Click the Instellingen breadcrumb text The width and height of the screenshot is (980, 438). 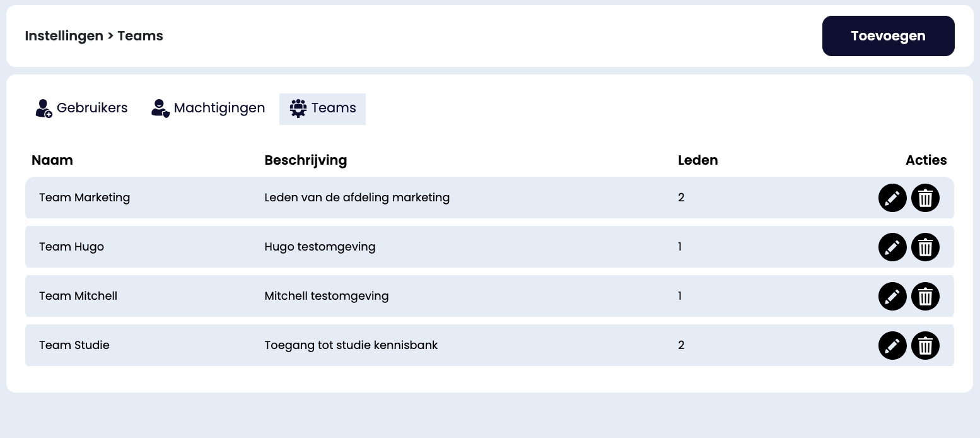pos(64,36)
